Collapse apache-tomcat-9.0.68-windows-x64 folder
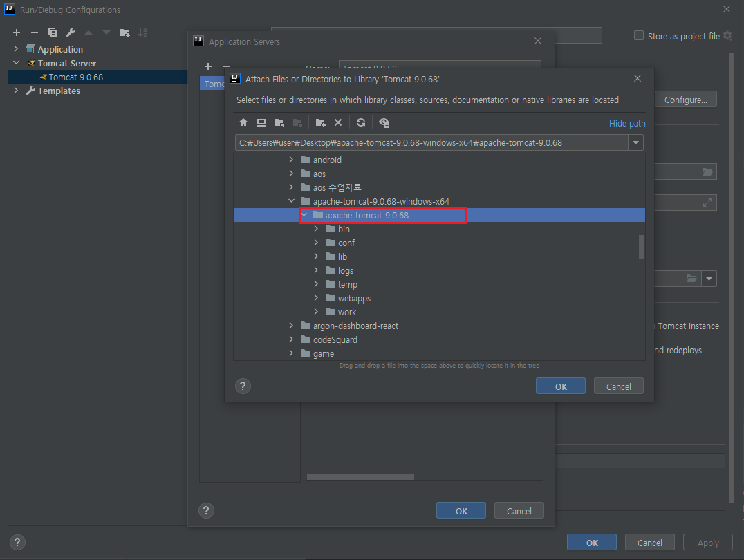744x560 pixels. coord(291,201)
